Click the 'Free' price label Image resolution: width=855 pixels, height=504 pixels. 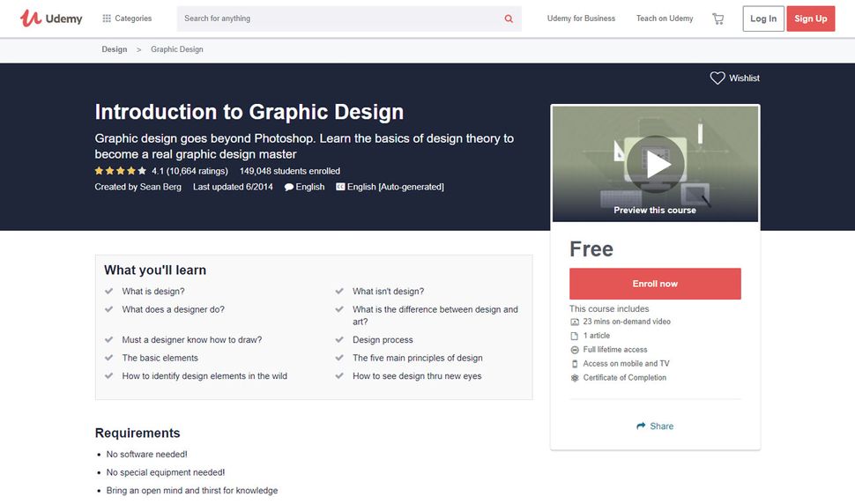(x=591, y=249)
